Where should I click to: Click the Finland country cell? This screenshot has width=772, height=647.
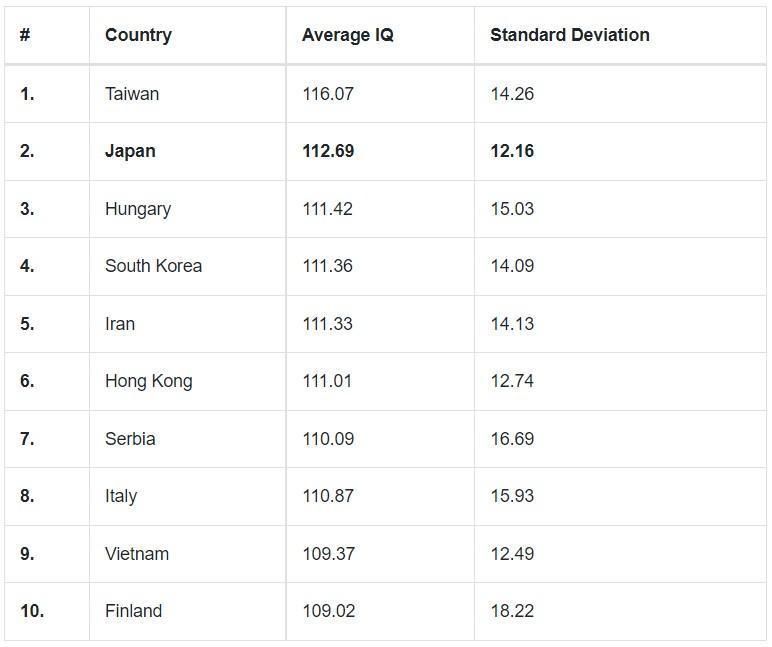pyautogui.click(x=133, y=611)
